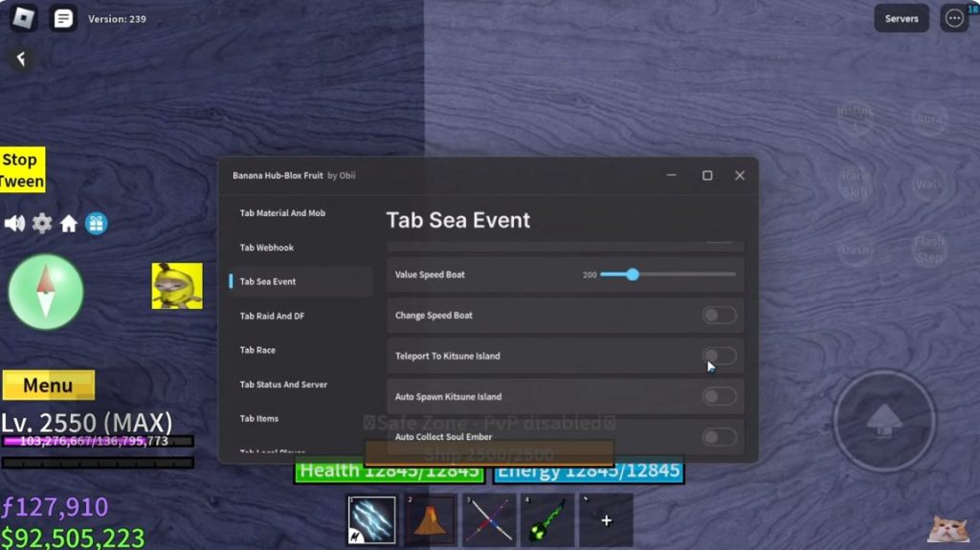
Task: Select the green weapon hotbar slot
Action: coord(547,520)
